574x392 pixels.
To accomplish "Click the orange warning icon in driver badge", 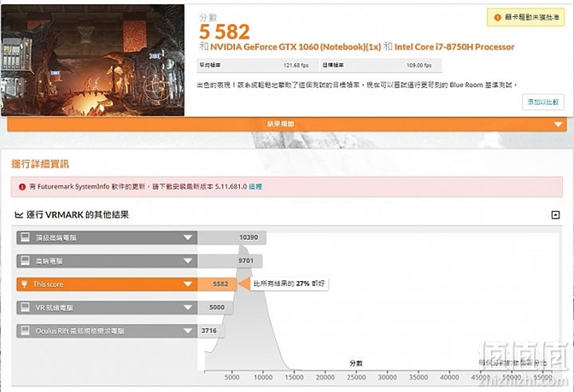I will [x=497, y=17].
